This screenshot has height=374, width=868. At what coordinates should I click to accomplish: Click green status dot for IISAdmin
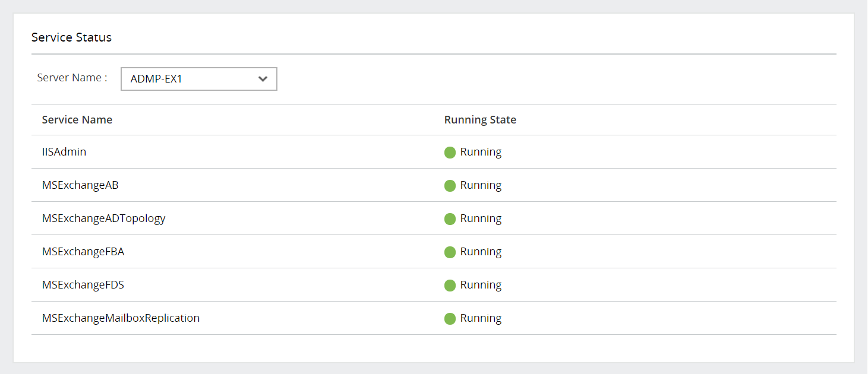450,153
